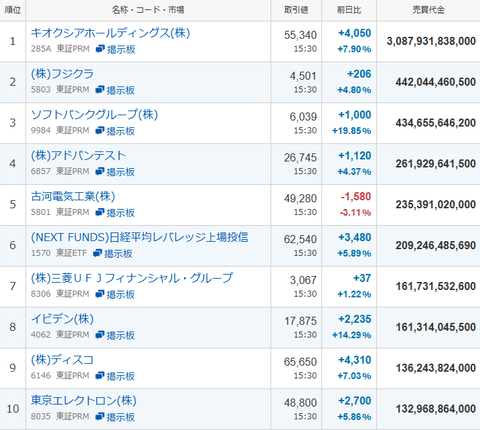Viewport: 480px width, 430px height.
Task: Open the ソフトバンクグループ(株) stock link
Action: 94,115
